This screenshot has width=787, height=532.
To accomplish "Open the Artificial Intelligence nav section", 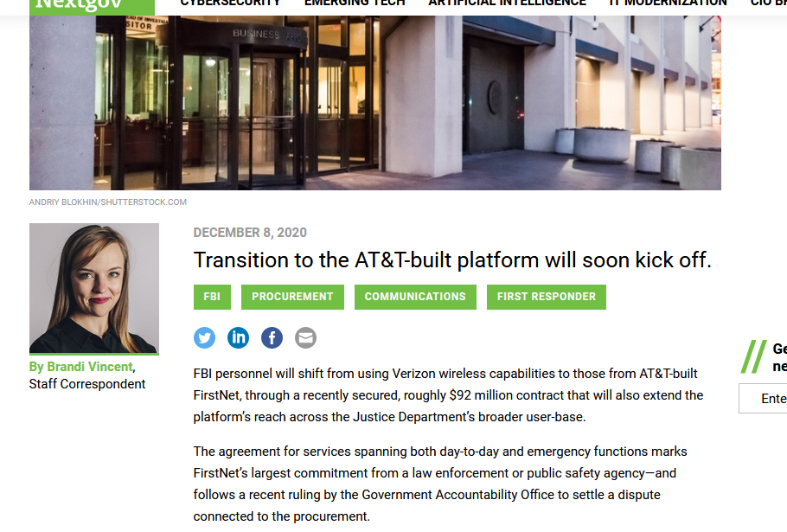I will click(507, 3).
